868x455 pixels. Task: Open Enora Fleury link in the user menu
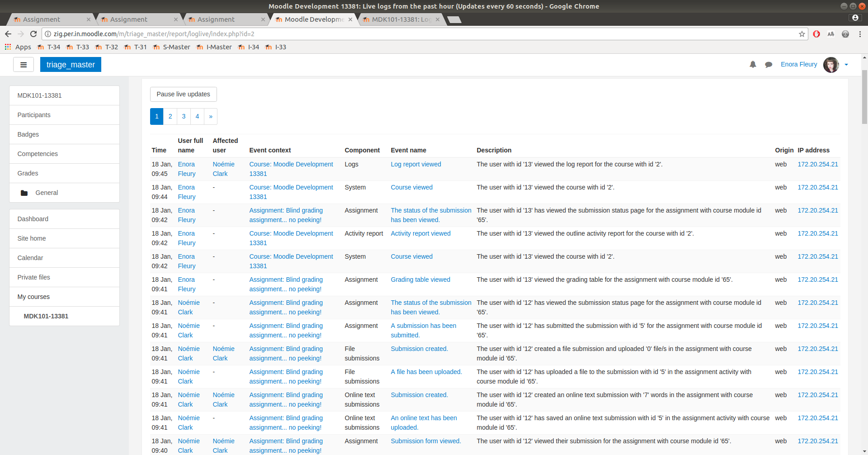tap(799, 64)
